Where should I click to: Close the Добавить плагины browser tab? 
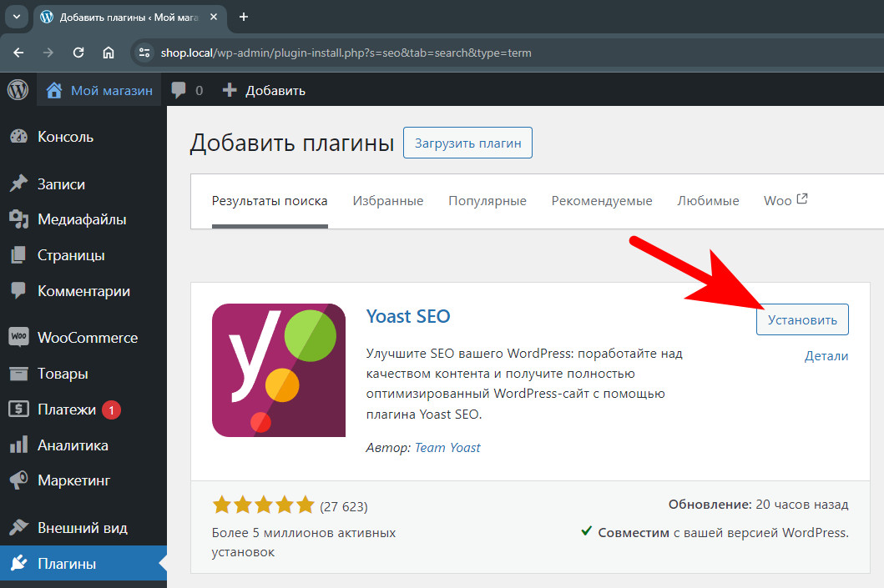point(214,17)
